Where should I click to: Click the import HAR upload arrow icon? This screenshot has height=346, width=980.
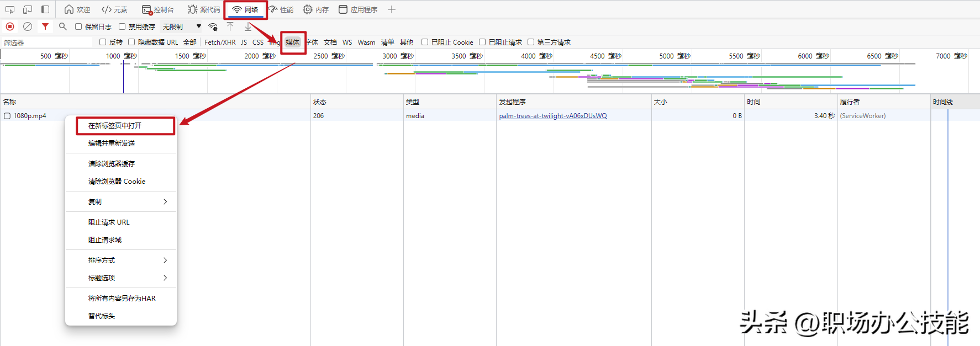[230, 26]
